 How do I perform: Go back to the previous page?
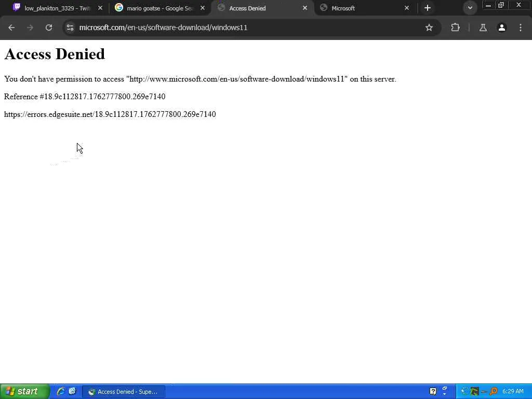click(x=11, y=28)
